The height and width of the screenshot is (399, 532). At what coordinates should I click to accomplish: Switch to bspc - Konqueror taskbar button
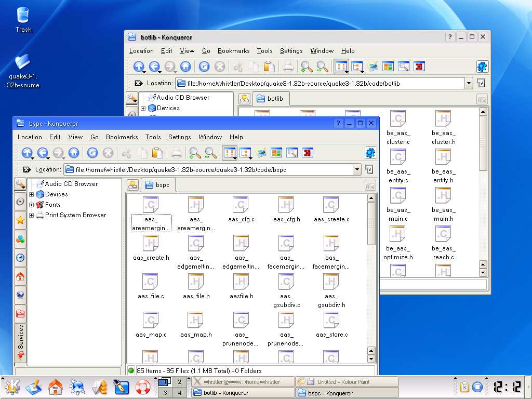tap(347, 393)
